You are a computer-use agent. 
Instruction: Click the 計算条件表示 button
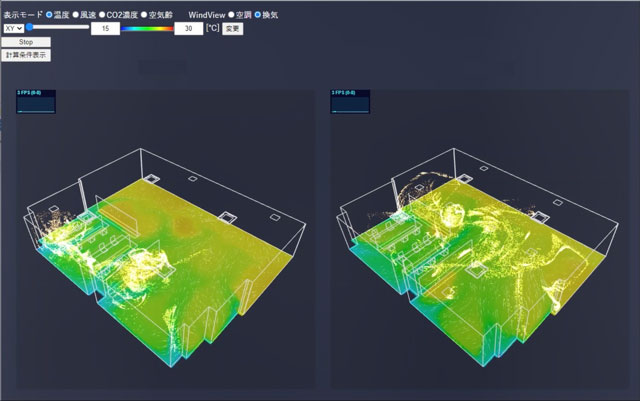[26, 55]
